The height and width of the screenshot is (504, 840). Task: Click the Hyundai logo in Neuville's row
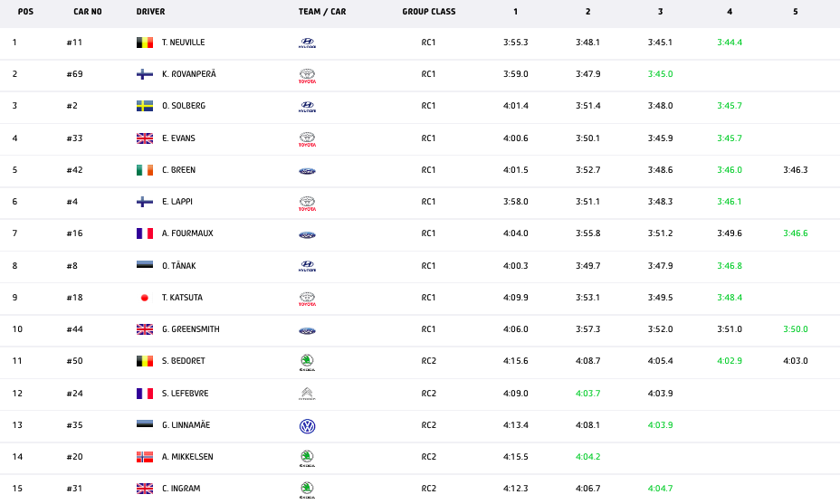pos(307,43)
